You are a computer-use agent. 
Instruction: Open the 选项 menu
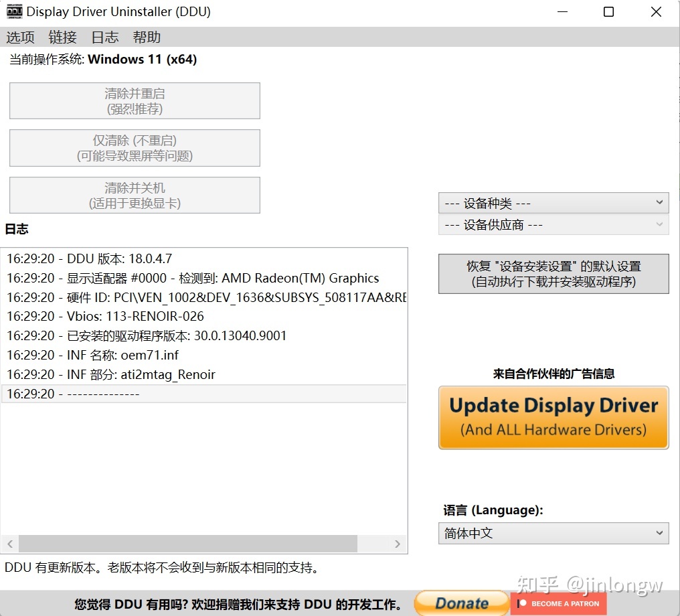pyautogui.click(x=20, y=37)
